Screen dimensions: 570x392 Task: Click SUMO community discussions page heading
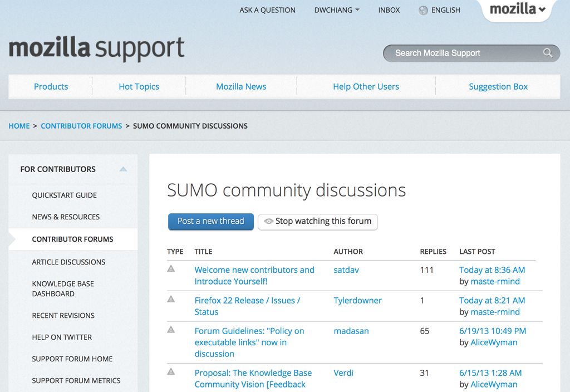287,190
